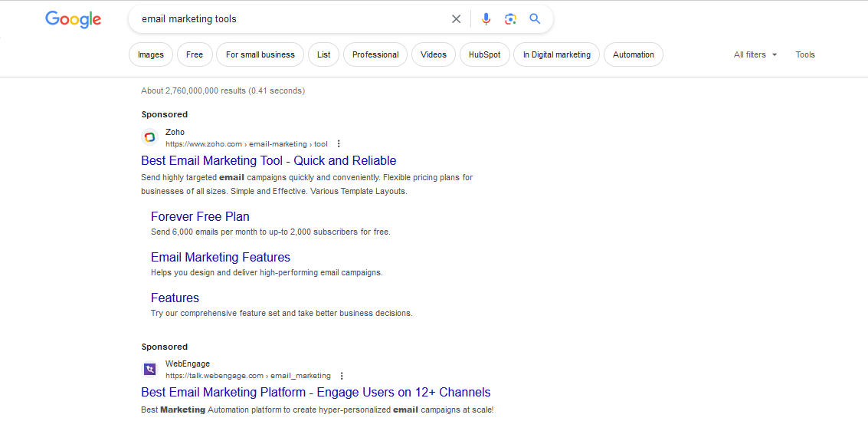Expand the All filters dropdown

coord(755,55)
